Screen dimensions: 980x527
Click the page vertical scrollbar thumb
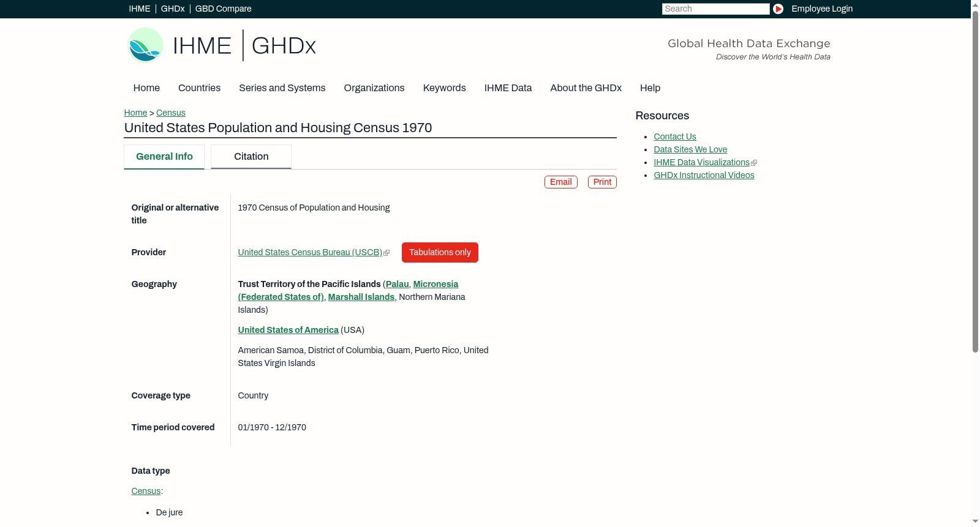point(975,181)
